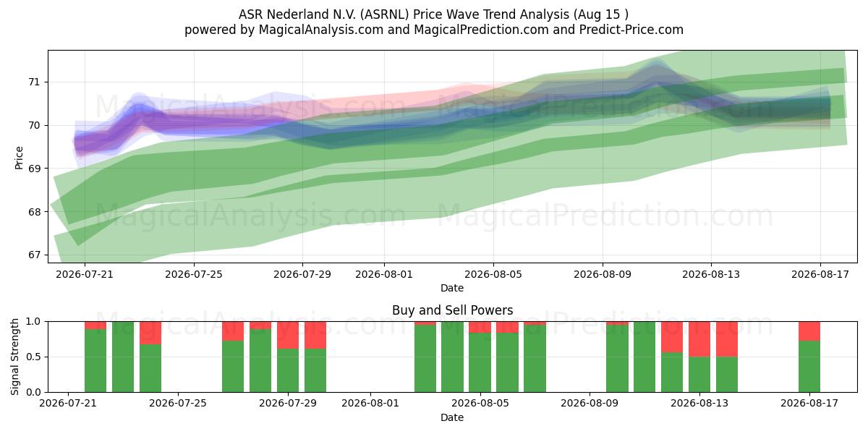The width and height of the screenshot is (868, 434).
Task: Click the 2026-08-01 tick under the Buy and Sell Powers chart
Action: [370, 404]
